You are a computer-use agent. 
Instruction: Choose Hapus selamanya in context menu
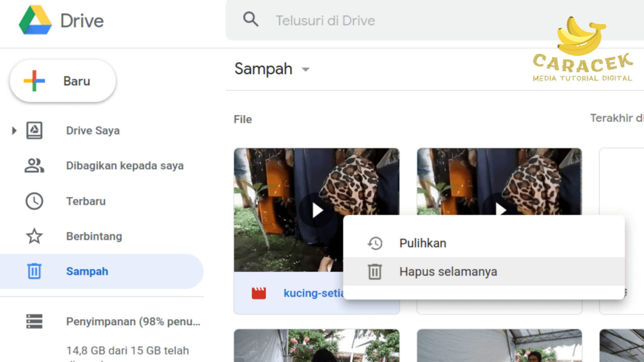click(448, 272)
